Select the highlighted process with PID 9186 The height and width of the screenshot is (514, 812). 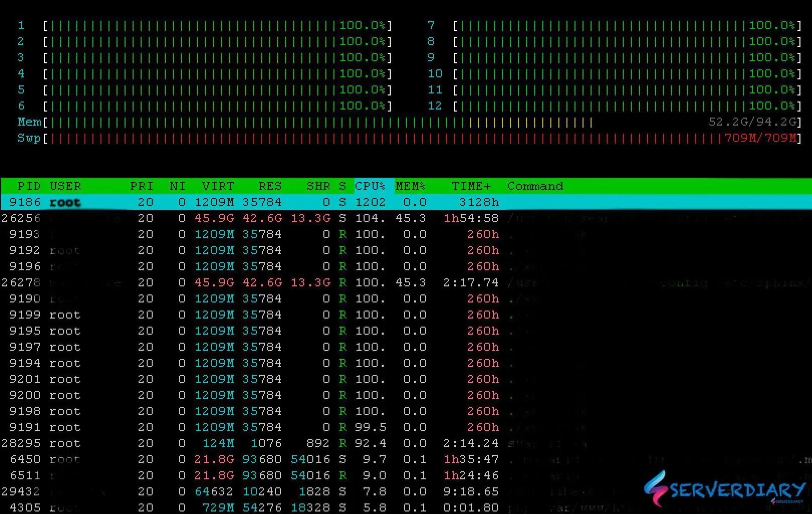tap(201, 202)
